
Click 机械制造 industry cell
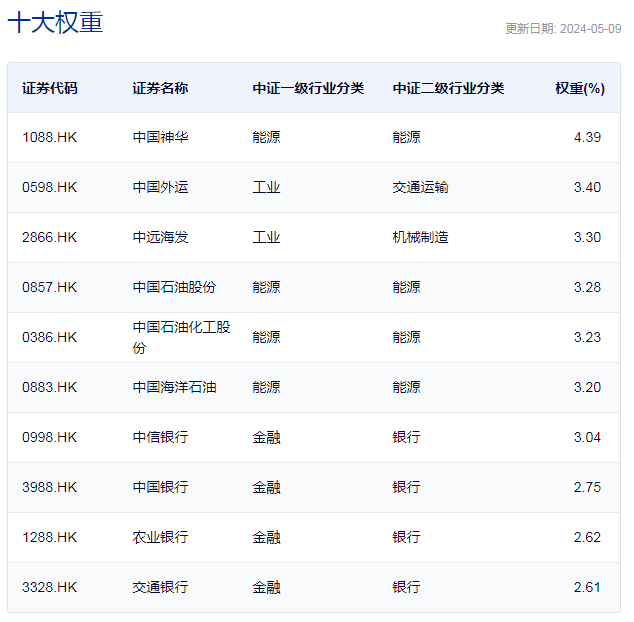(421, 237)
